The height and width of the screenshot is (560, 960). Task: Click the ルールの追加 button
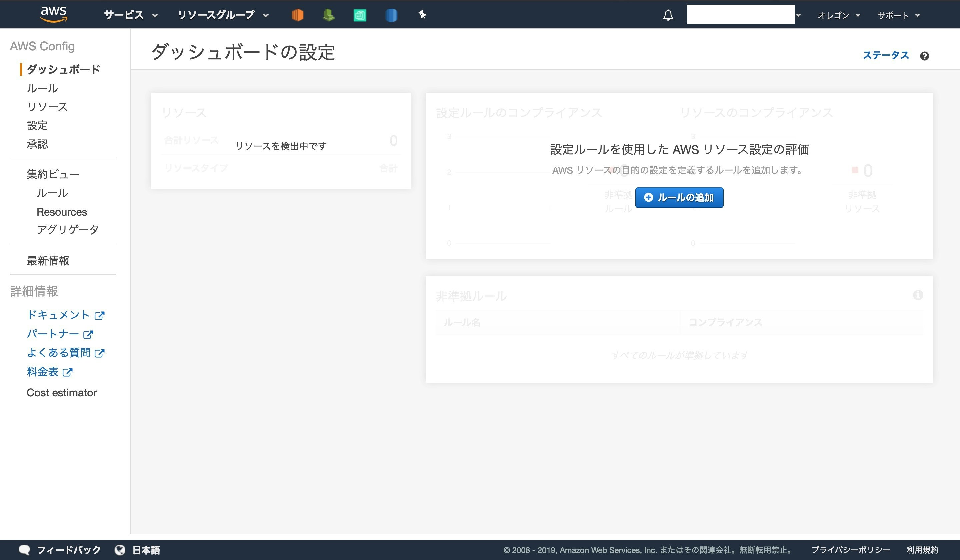(679, 197)
